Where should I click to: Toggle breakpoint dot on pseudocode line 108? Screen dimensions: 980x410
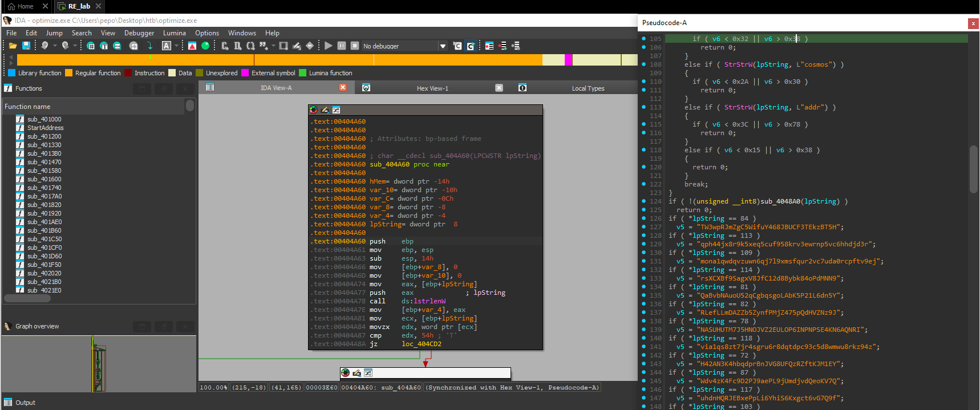643,64
